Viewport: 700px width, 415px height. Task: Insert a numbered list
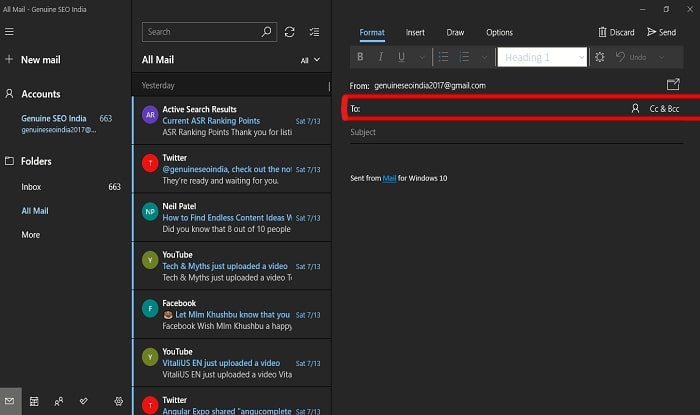click(464, 57)
